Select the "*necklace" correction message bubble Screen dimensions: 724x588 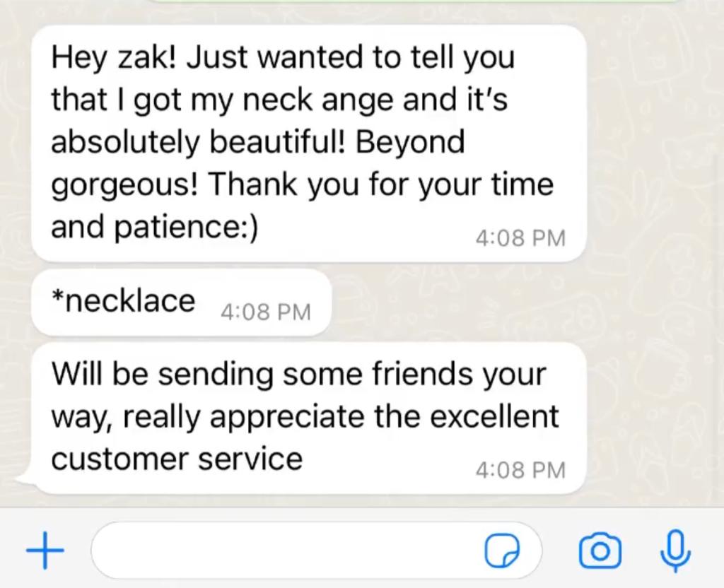point(181,302)
